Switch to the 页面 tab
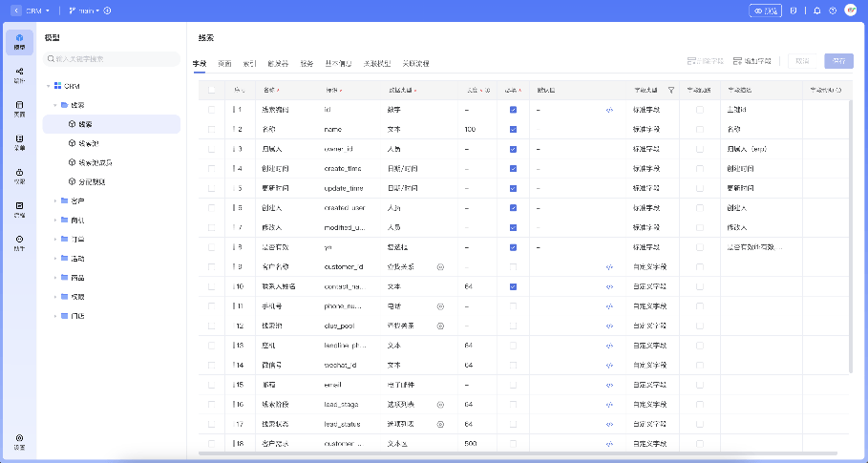The height and width of the screenshot is (463, 868). (224, 63)
